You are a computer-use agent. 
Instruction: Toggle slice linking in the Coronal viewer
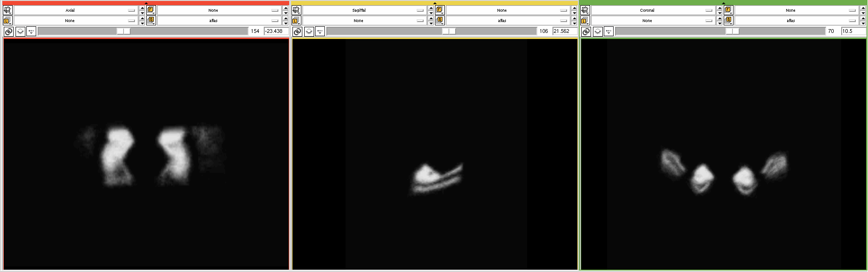586,31
